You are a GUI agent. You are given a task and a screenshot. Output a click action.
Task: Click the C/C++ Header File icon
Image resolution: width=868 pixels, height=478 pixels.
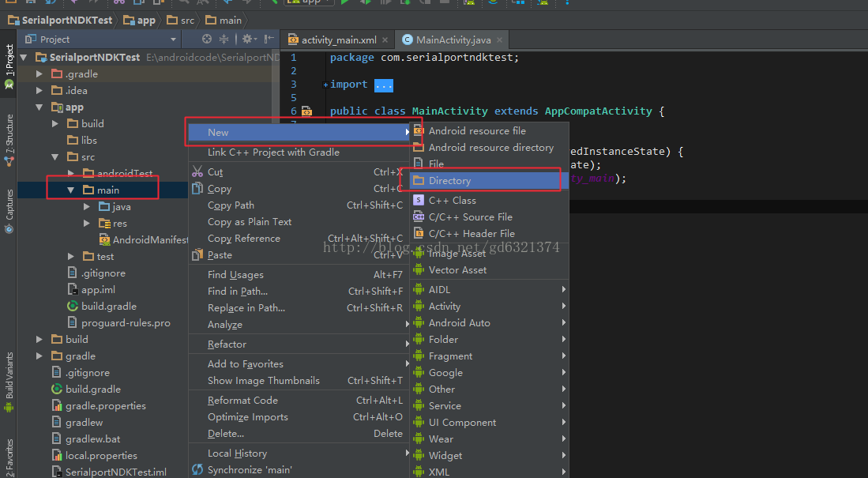click(419, 233)
